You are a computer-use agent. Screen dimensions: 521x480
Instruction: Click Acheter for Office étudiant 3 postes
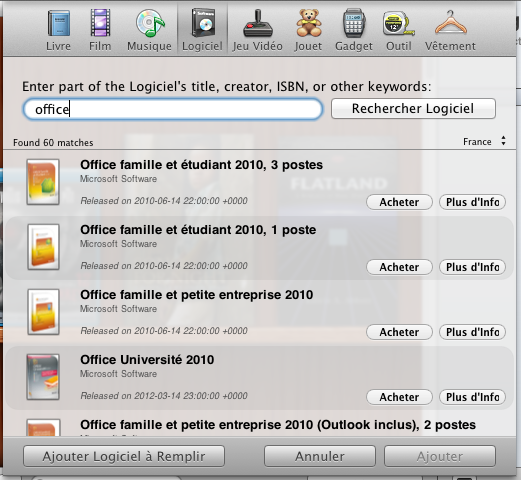pos(399,202)
